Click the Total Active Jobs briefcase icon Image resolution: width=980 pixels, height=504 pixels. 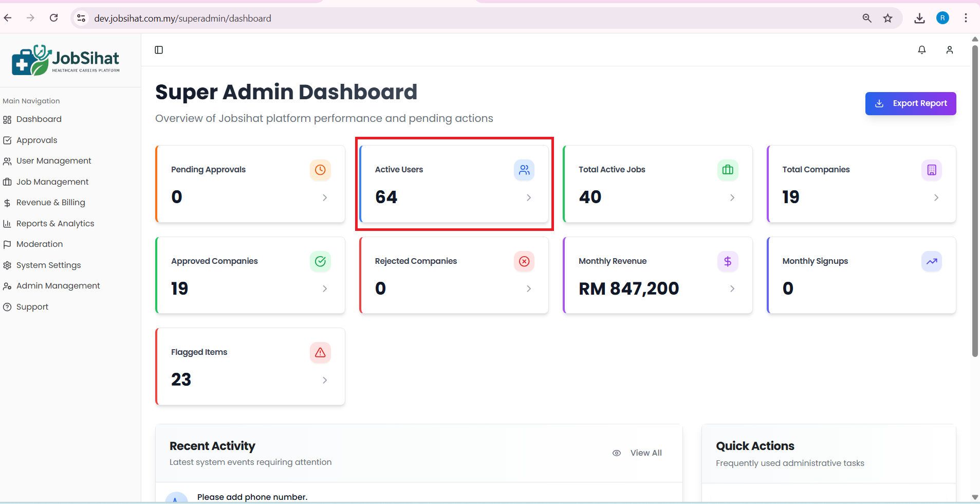pyautogui.click(x=727, y=170)
